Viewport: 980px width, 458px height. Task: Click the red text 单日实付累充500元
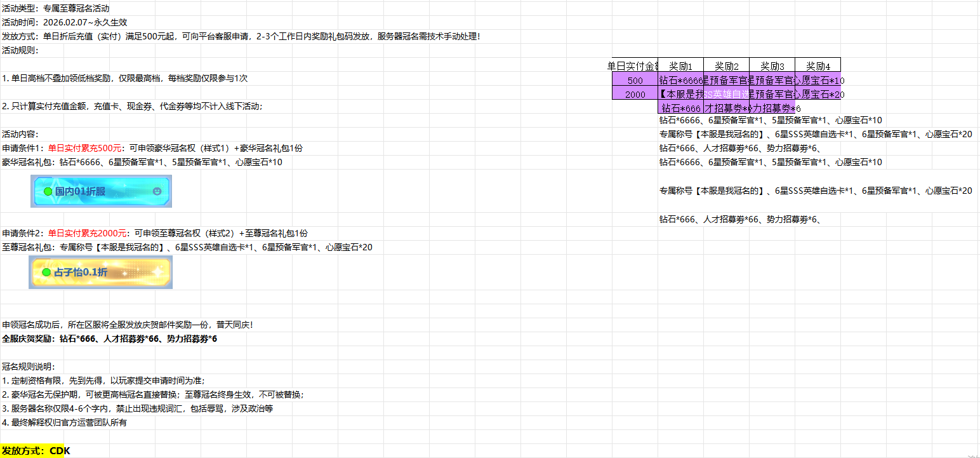(x=85, y=148)
